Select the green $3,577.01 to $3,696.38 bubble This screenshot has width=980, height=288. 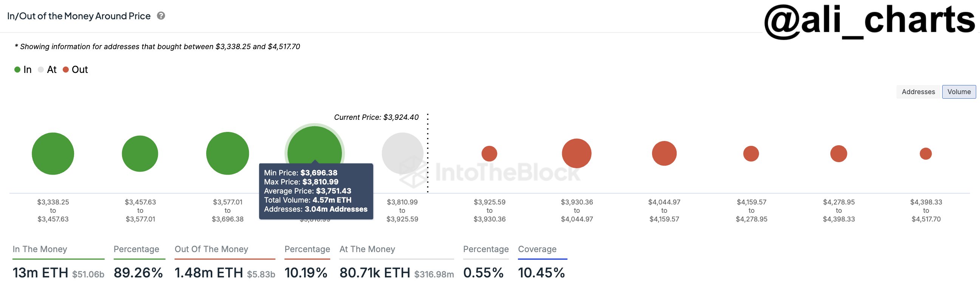[227, 153]
